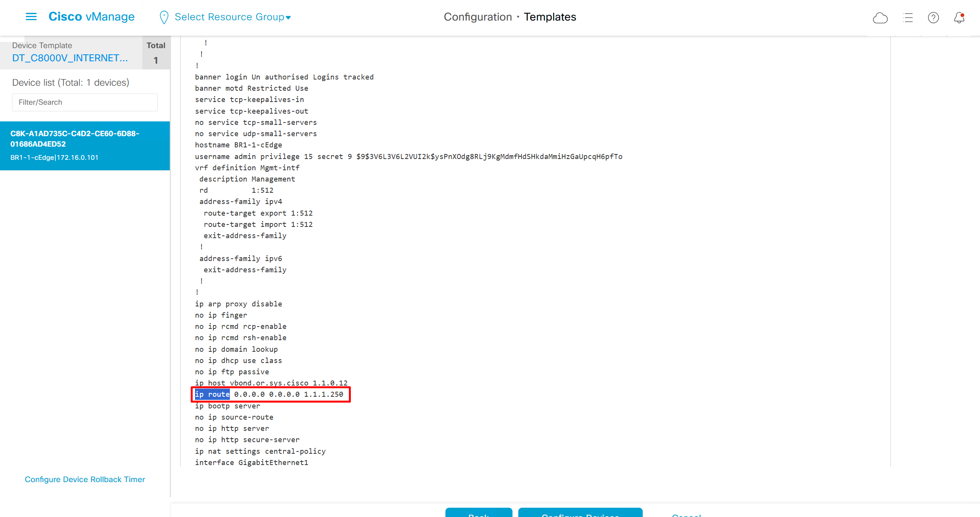Viewport: 980px width, 517px height.
Task: Click the Configuration breadcrumb title
Action: (x=478, y=17)
